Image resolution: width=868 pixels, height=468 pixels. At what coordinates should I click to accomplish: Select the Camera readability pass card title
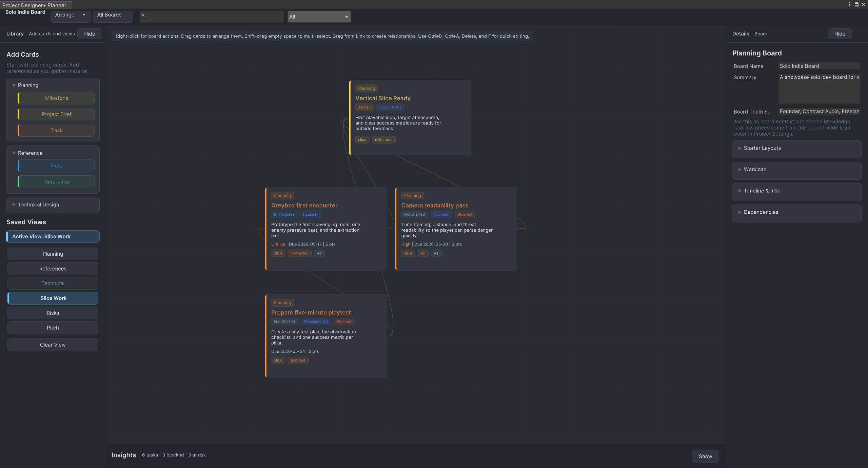435,206
